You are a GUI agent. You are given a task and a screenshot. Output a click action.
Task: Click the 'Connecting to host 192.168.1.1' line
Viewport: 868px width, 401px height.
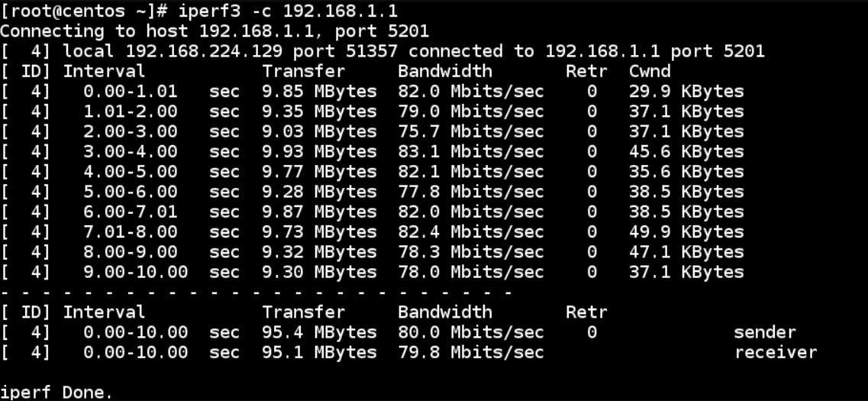click(214, 31)
